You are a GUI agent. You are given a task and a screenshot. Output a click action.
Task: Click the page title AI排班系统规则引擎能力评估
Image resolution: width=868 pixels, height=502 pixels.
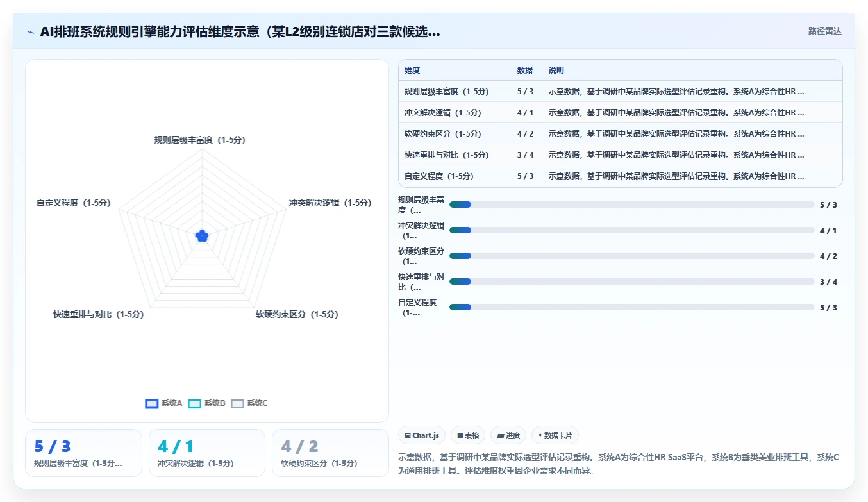pyautogui.click(x=240, y=31)
